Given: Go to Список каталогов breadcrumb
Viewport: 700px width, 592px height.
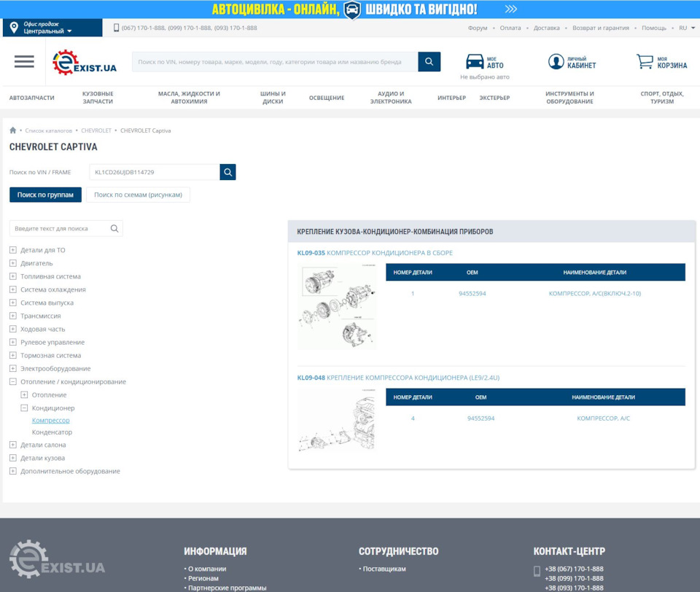Looking at the screenshot, I should [48, 131].
